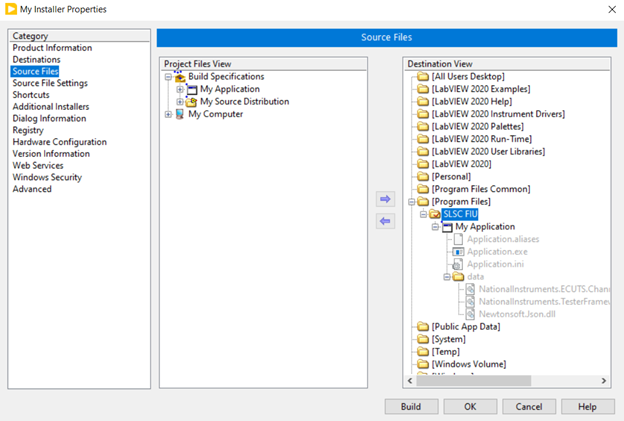Click the [Program Files] folder icon

point(423,202)
